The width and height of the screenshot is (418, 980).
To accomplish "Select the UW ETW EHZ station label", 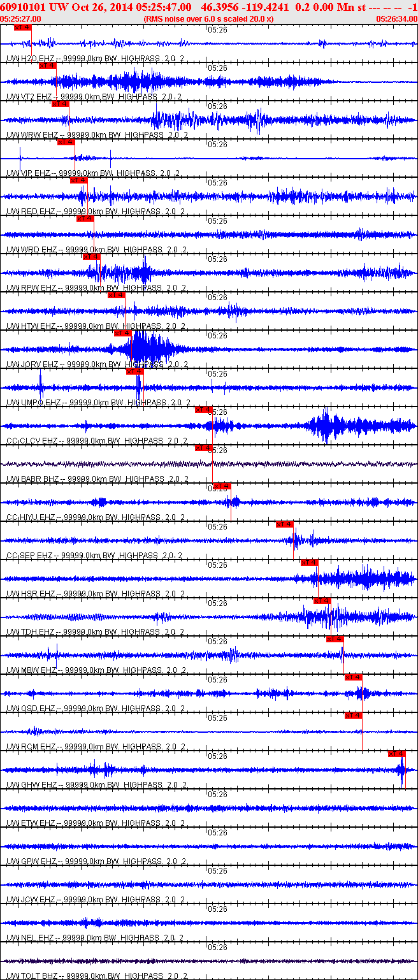I will click(x=96, y=823).
